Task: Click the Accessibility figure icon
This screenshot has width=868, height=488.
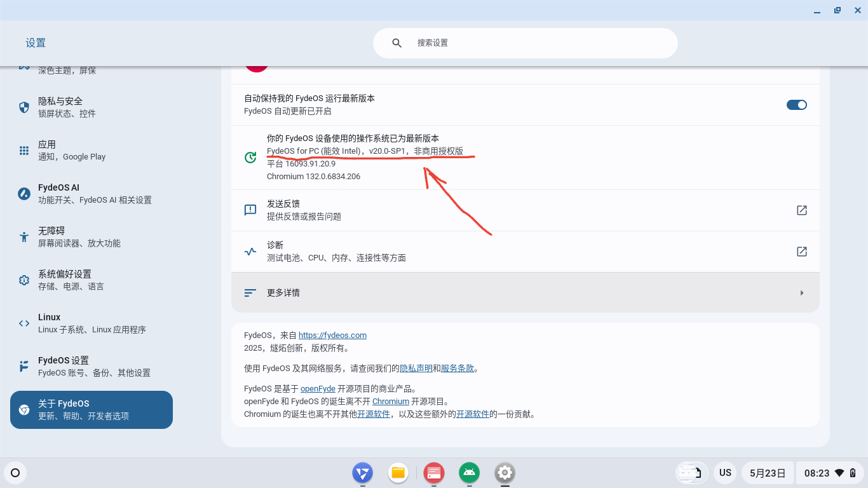Action: [24, 237]
